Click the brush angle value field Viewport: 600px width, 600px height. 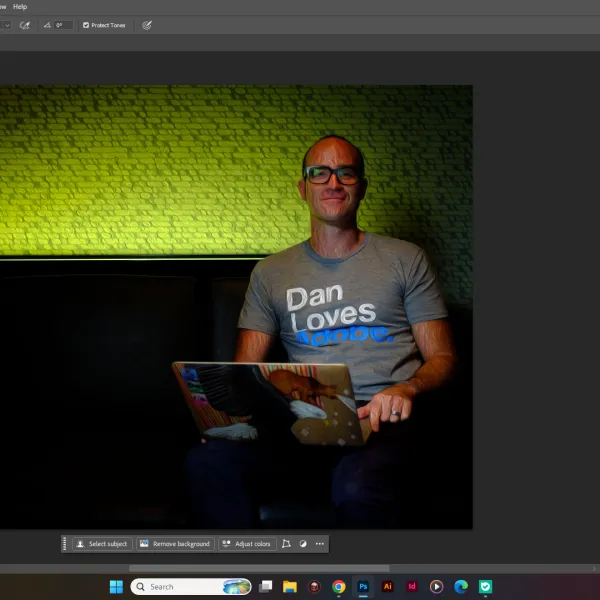click(64, 25)
